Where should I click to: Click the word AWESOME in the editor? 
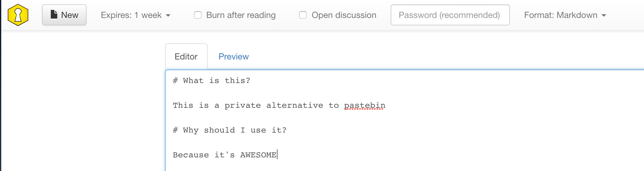(258, 155)
